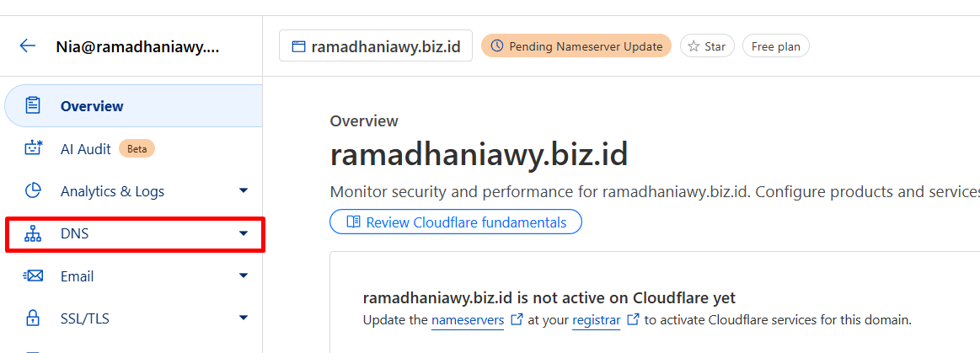Expand the Email submenu arrow
Screen dimensions: 980x353
pos(244,275)
